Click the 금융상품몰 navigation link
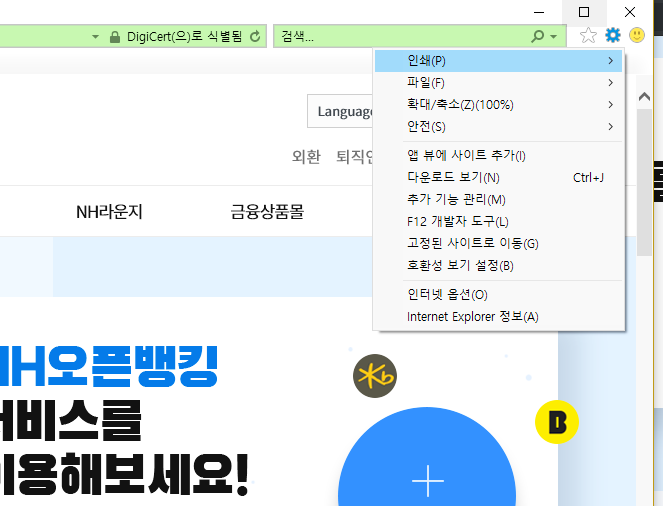The image size is (663, 506). [267, 212]
